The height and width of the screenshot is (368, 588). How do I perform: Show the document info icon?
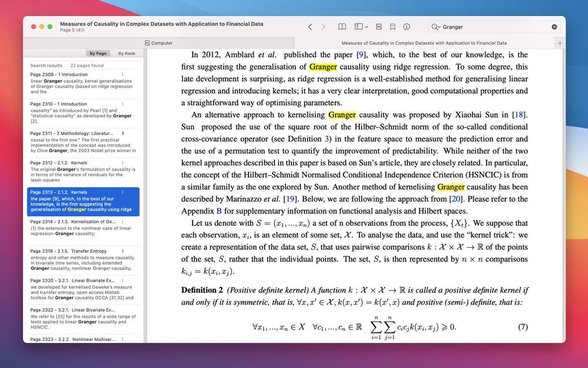(407, 27)
